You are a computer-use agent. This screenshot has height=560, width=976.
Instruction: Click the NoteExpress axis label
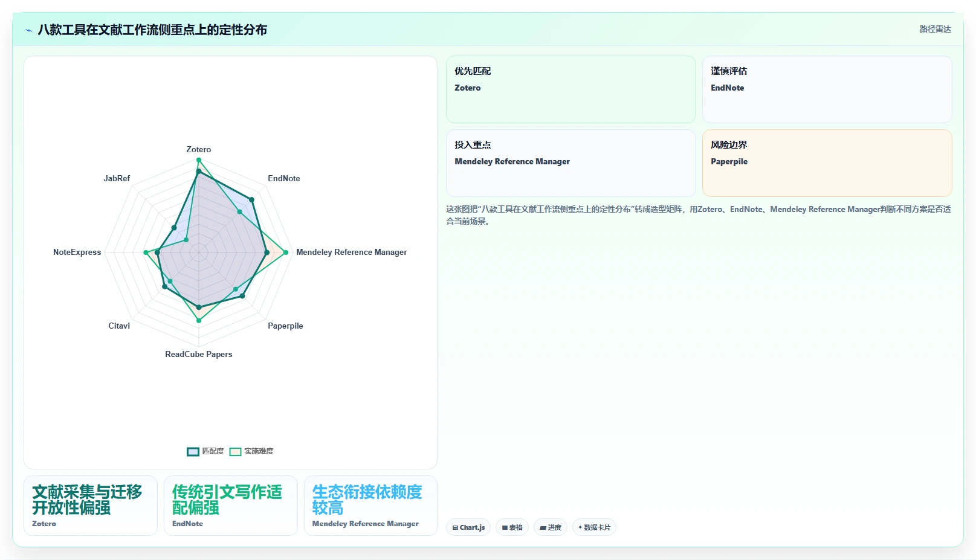pyautogui.click(x=77, y=252)
